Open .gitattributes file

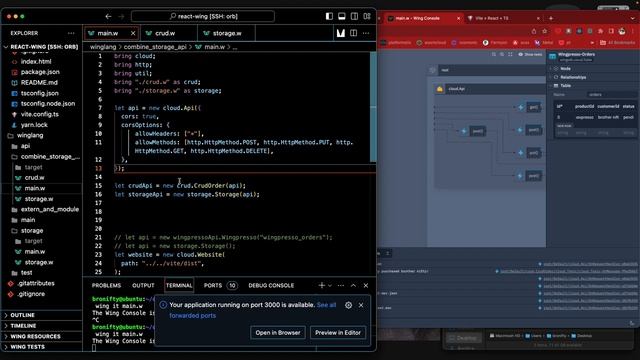(36, 283)
